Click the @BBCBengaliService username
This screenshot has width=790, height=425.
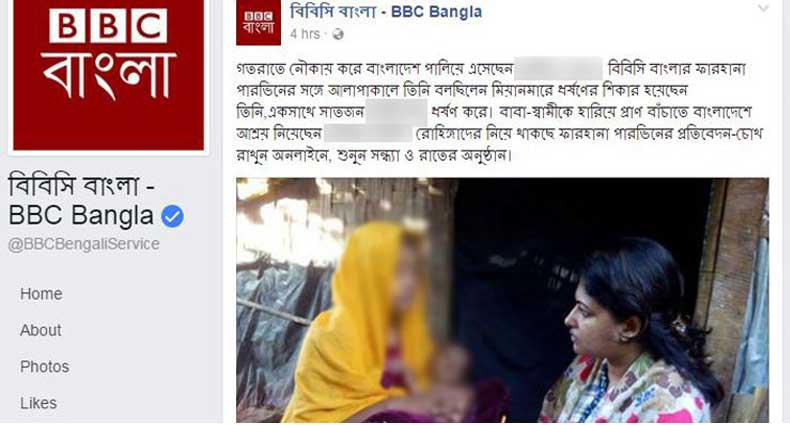tap(84, 244)
